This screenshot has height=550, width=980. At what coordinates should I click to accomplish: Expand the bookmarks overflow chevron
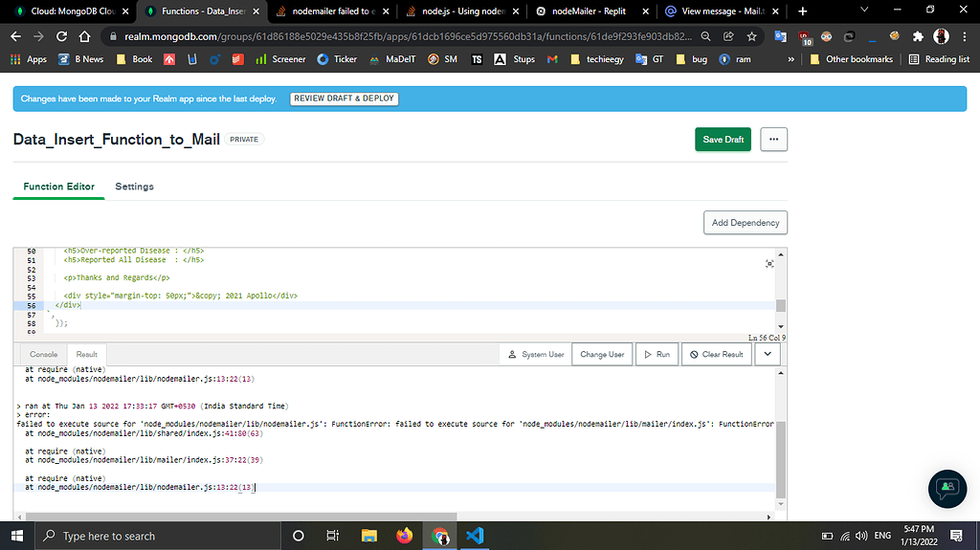click(791, 59)
